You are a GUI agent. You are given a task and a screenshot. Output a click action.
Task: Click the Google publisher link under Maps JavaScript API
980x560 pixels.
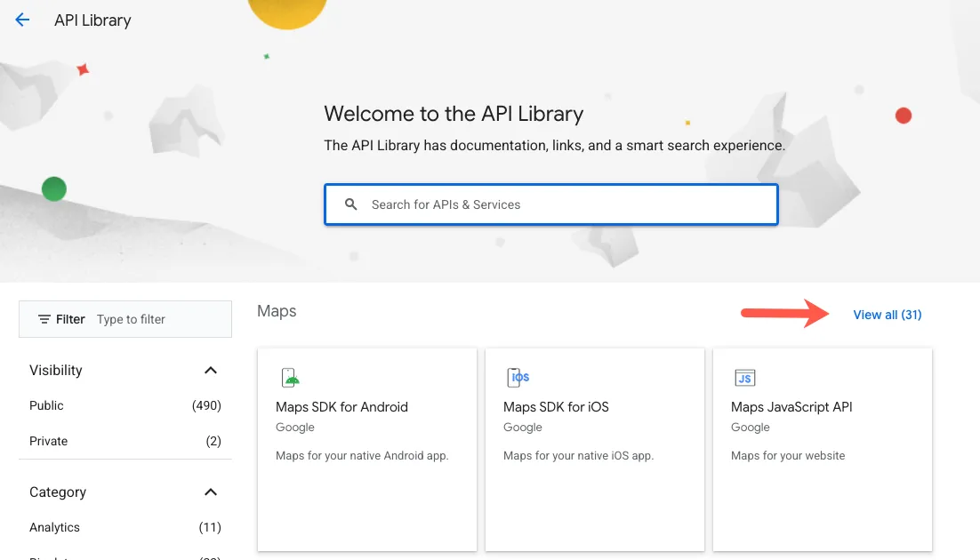point(750,427)
